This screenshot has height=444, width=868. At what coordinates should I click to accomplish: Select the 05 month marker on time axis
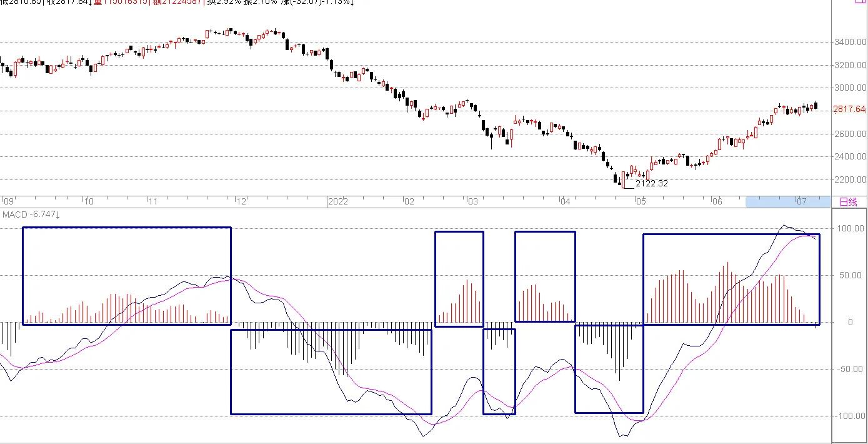(x=641, y=201)
